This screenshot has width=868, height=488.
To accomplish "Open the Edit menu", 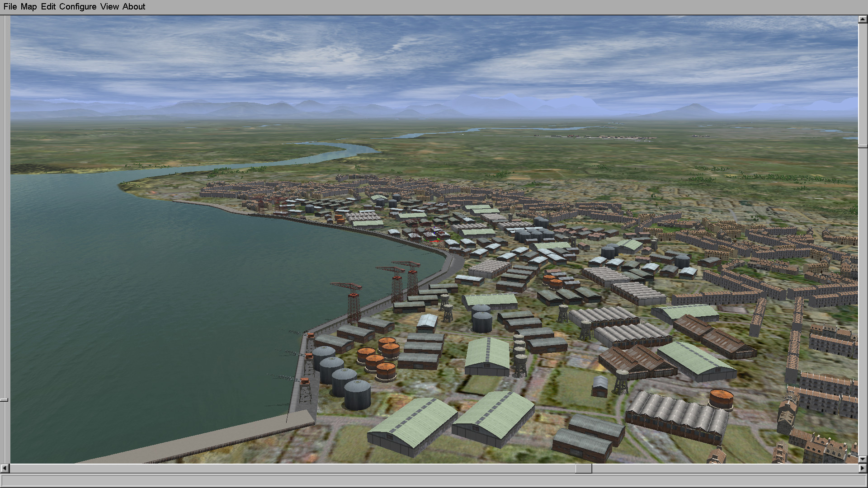I will pyautogui.click(x=48, y=7).
